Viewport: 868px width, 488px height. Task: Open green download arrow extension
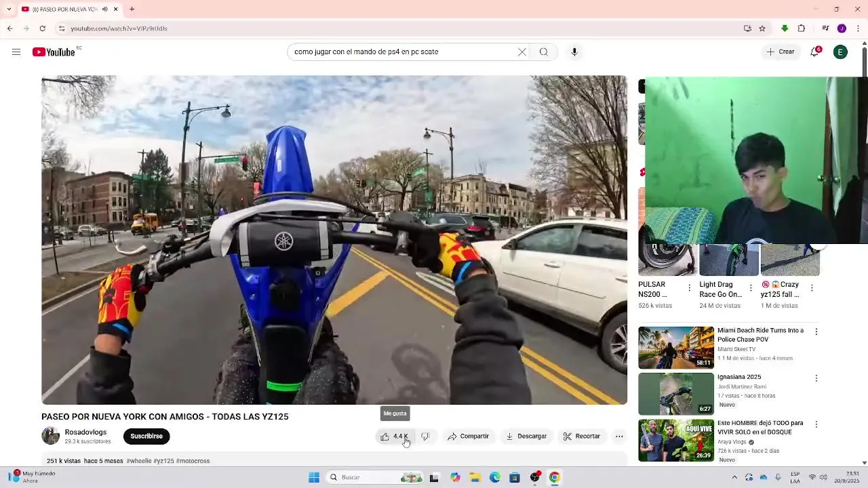(x=785, y=28)
